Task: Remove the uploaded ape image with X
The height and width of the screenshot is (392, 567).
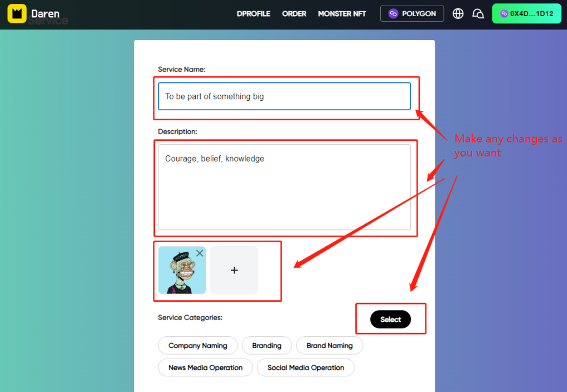Action: click(200, 253)
